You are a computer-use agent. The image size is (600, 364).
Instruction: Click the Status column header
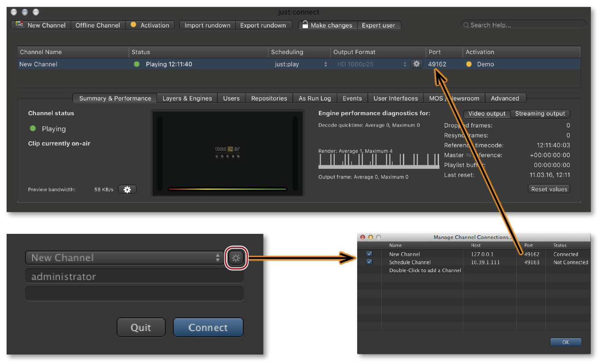(199, 52)
